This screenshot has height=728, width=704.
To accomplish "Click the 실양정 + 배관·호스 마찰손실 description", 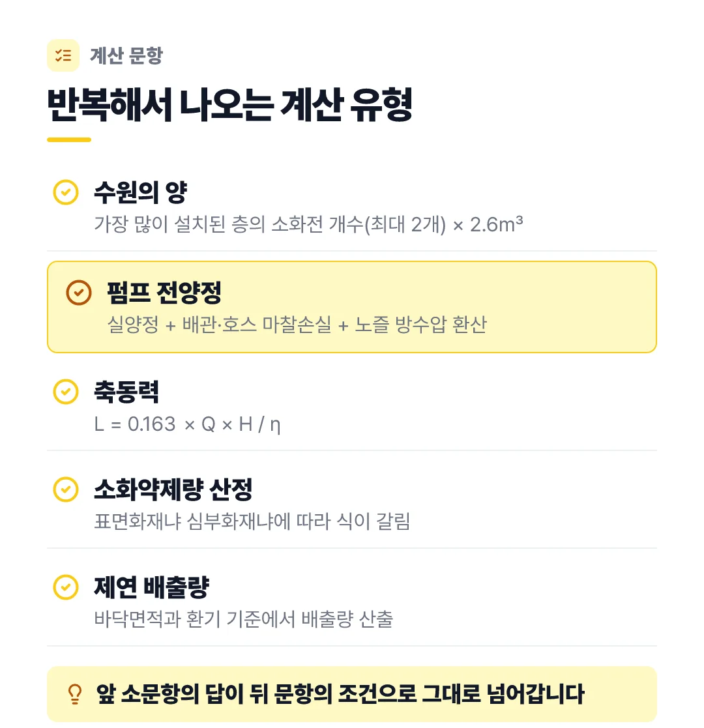I will 297,325.
